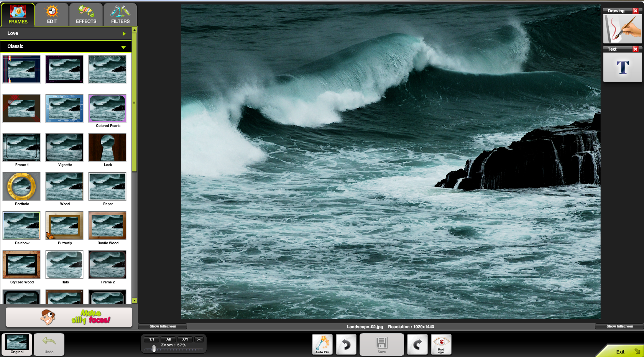Click the Save floppy disk icon
644x357 pixels.
(381, 344)
